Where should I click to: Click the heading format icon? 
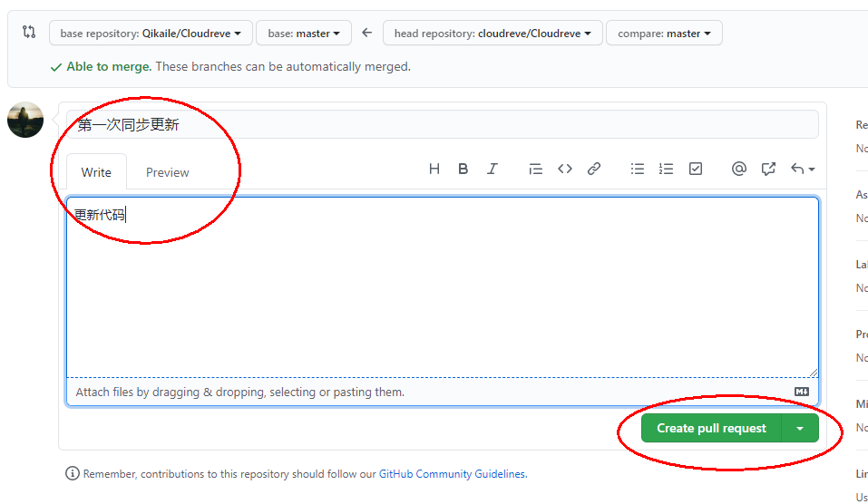[x=434, y=169]
